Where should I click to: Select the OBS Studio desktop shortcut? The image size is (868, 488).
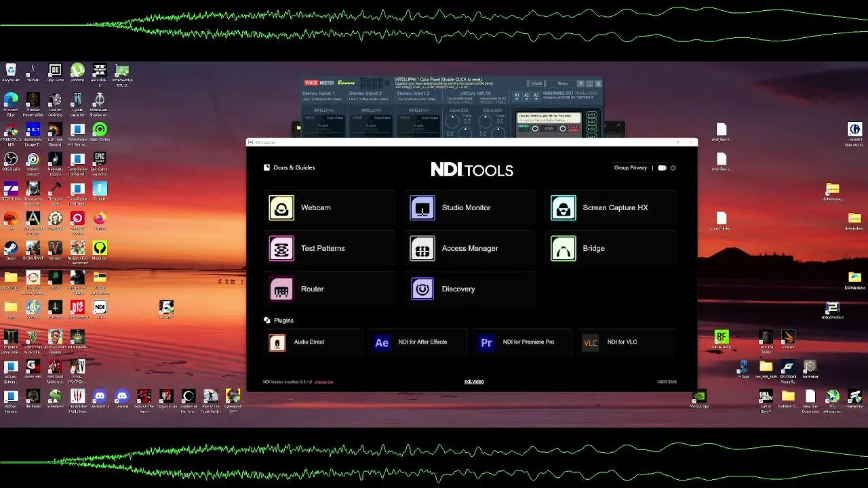[x=11, y=162]
